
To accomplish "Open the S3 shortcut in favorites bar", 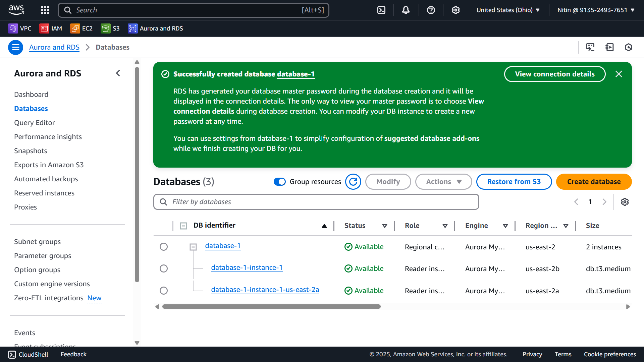I will point(110,28).
